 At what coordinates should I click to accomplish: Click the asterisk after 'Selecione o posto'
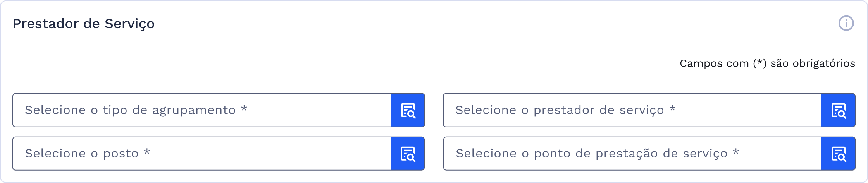click(x=147, y=152)
